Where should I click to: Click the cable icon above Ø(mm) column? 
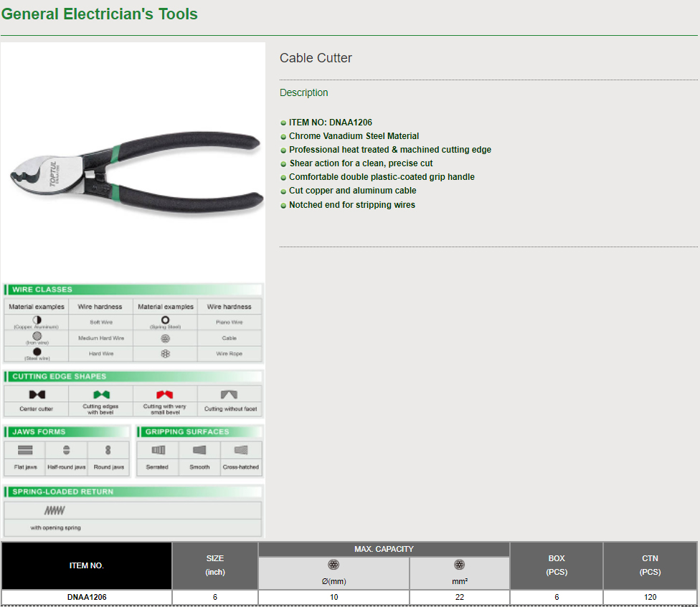click(334, 565)
